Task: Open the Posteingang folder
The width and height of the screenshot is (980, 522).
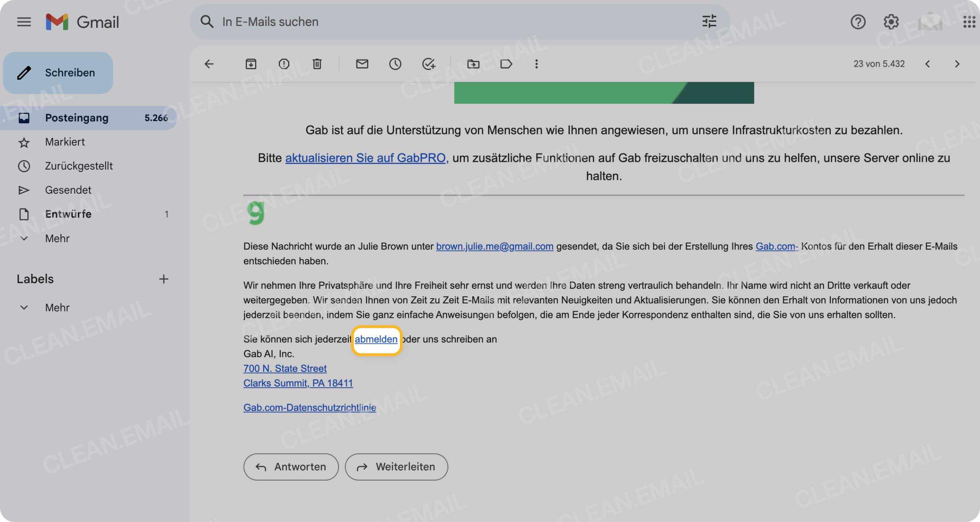Action: [x=77, y=118]
